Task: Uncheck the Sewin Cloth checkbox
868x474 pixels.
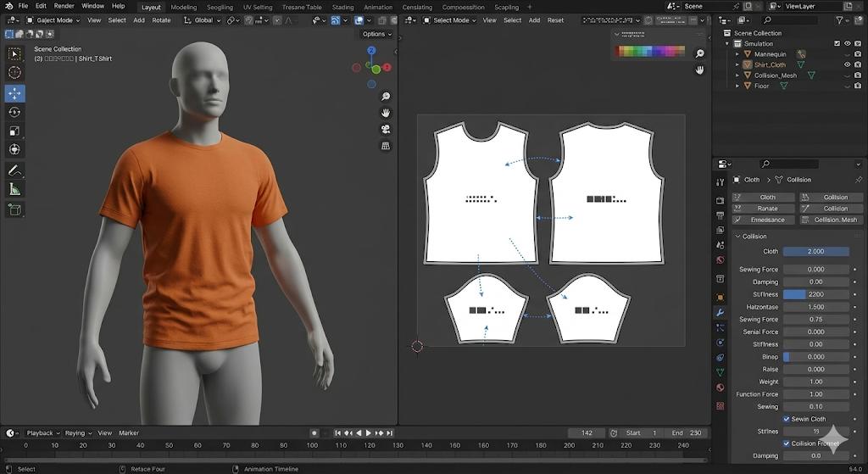Action: [x=787, y=419]
